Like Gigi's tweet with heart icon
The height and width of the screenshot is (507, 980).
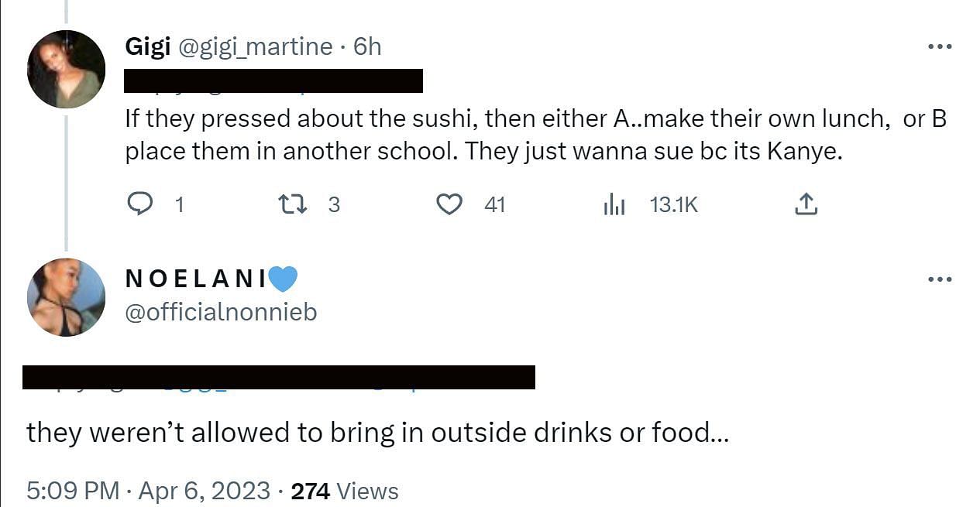[x=449, y=204]
